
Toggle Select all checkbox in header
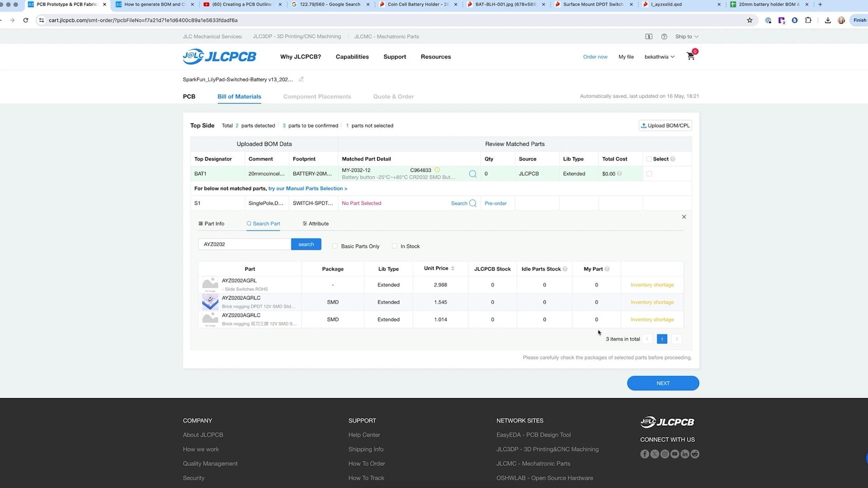(649, 159)
